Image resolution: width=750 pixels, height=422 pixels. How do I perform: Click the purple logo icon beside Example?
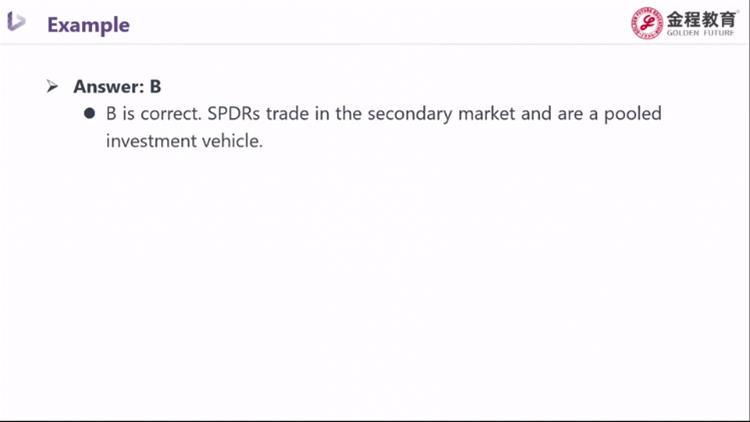[x=16, y=22]
